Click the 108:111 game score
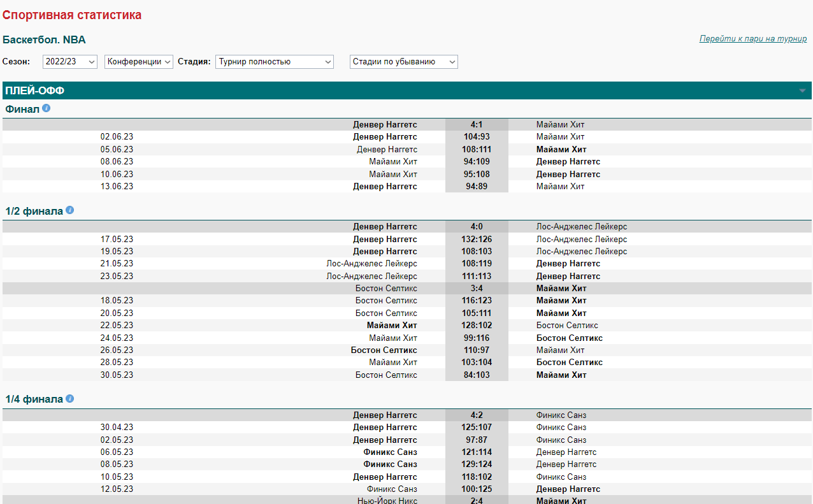 click(x=477, y=150)
